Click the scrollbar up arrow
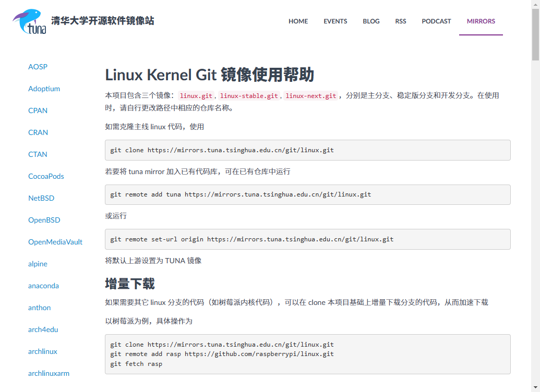 pos(535,4)
